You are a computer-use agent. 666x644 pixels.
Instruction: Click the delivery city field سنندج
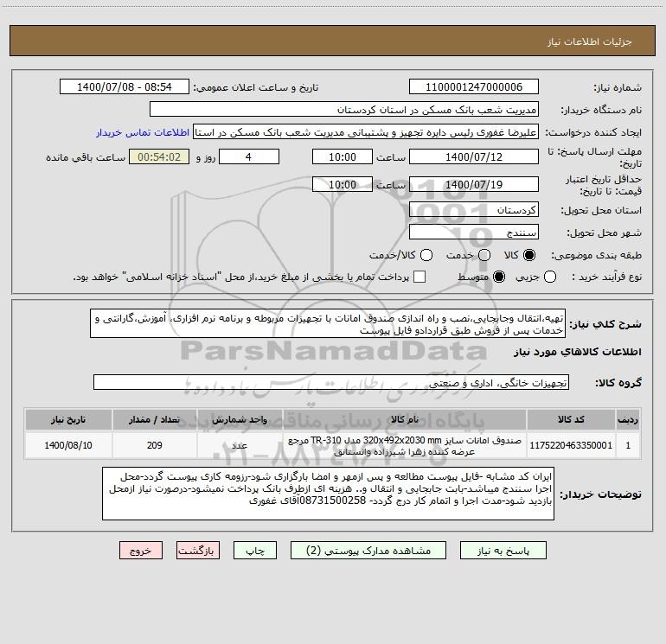click(474, 232)
